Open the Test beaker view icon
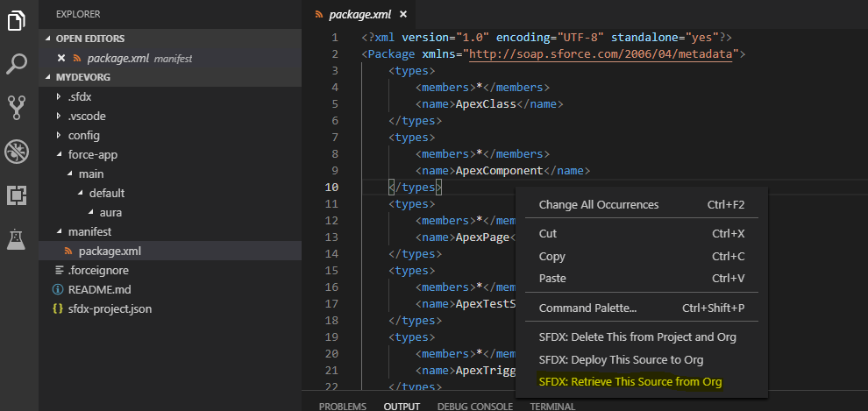Image resolution: width=868 pixels, height=411 pixels. [x=17, y=238]
